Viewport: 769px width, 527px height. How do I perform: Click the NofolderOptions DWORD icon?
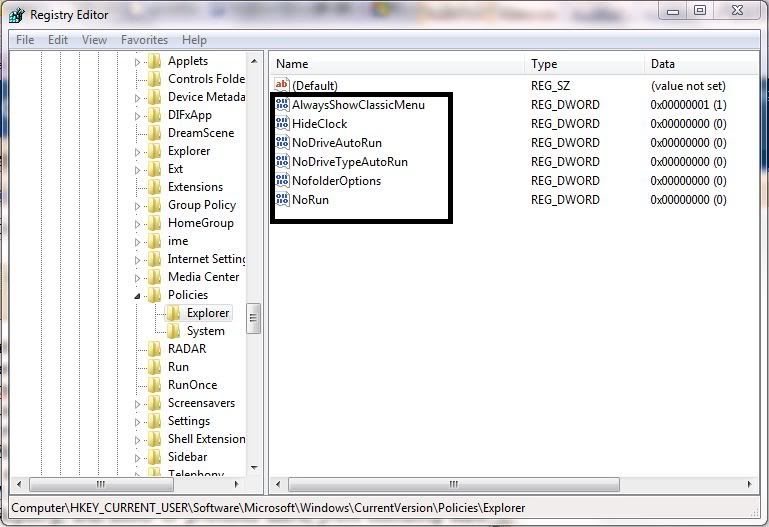[281, 181]
